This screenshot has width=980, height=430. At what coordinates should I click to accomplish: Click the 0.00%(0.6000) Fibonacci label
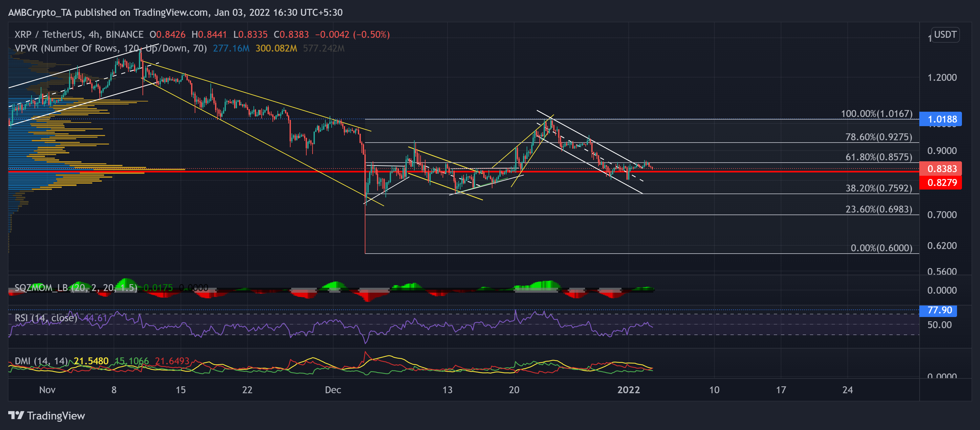pyautogui.click(x=881, y=248)
